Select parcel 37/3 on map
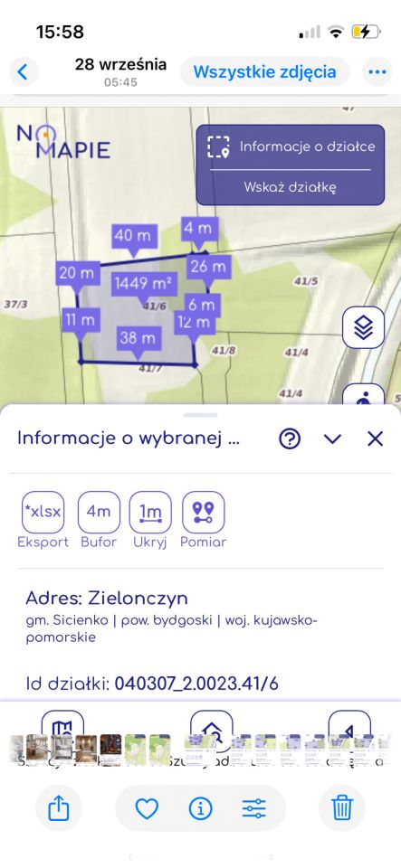Screen dimensions: 401x868 coord(15,305)
